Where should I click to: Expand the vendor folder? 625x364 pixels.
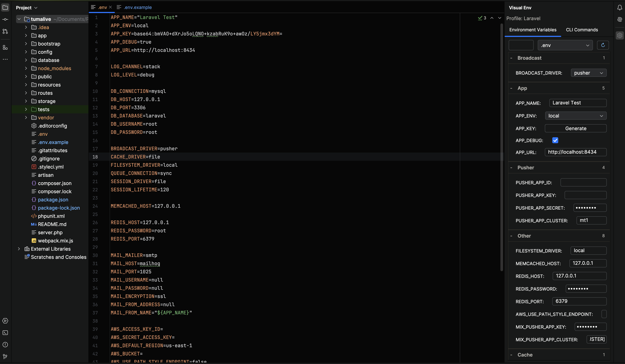tap(26, 118)
